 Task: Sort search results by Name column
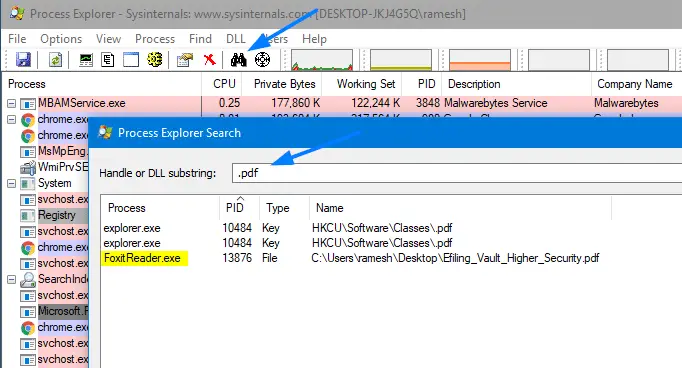click(x=460, y=208)
